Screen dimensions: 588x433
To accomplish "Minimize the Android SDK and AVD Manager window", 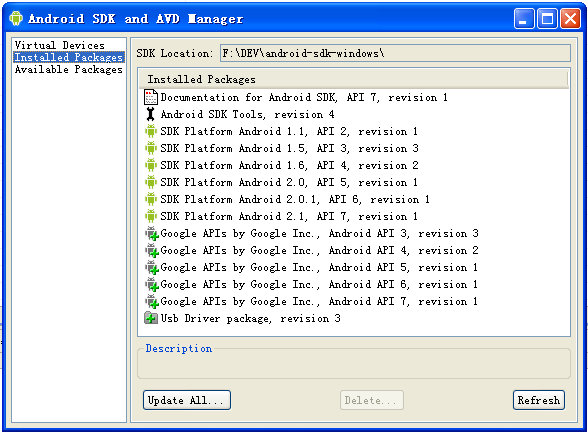I will coord(524,18).
